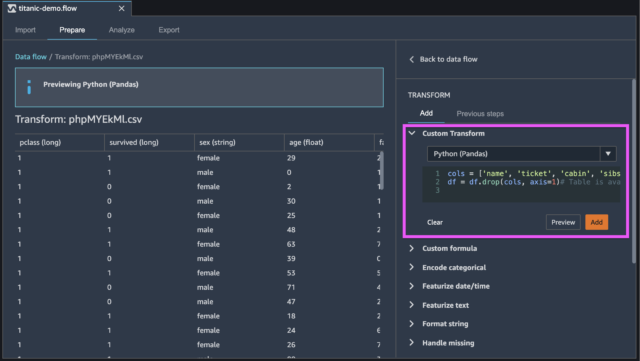Close the titanic-demo.flow tab
This screenshot has width=640, height=361.
click(121, 9)
